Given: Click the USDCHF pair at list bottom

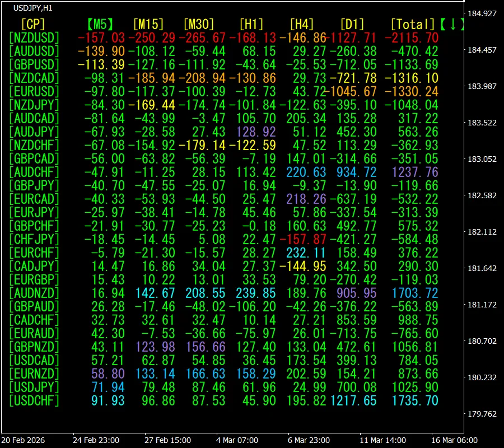Looking at the screenshot, I should point(35,400).
